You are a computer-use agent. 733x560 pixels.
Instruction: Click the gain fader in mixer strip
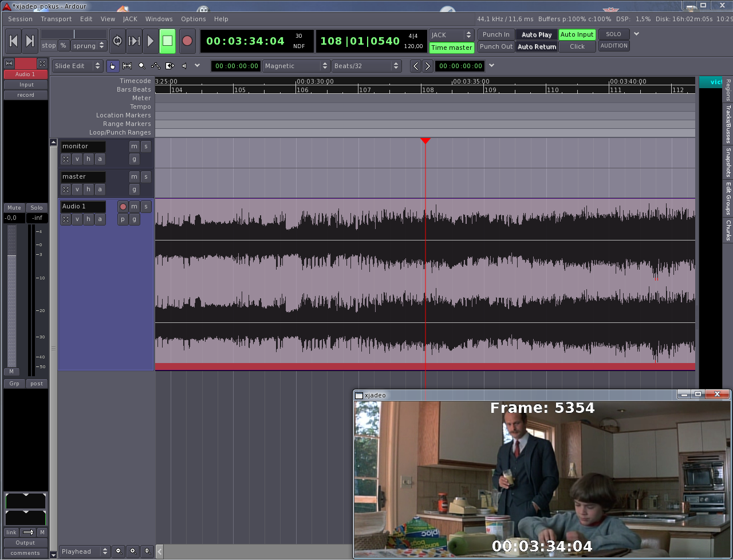pos(11,297)
